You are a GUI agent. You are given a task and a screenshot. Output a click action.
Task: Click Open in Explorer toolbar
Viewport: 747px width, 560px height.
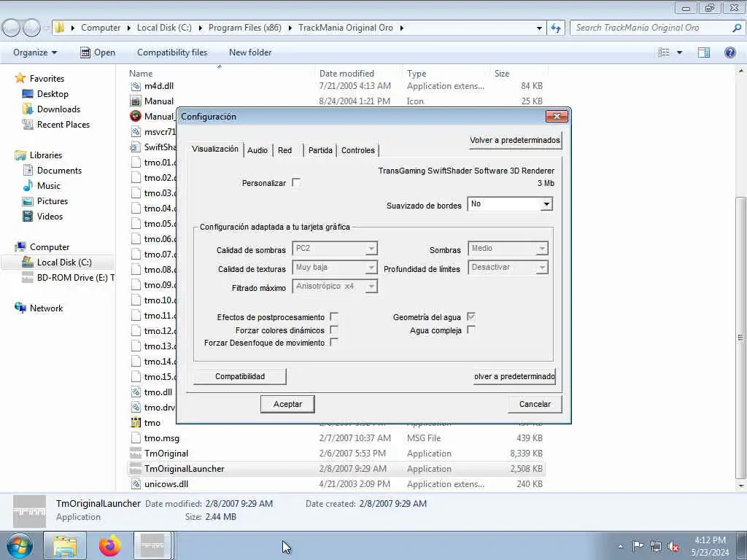pyautogui.click(x=98, y=52)
